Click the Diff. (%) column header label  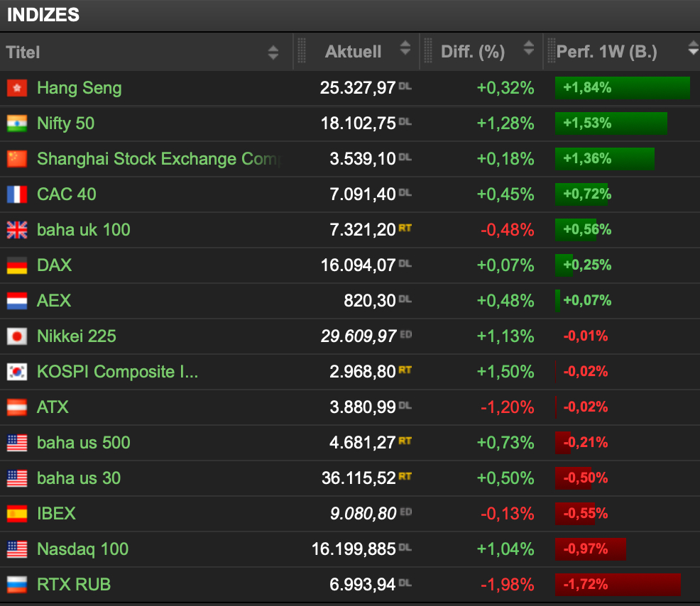click(x=473, y=52)
